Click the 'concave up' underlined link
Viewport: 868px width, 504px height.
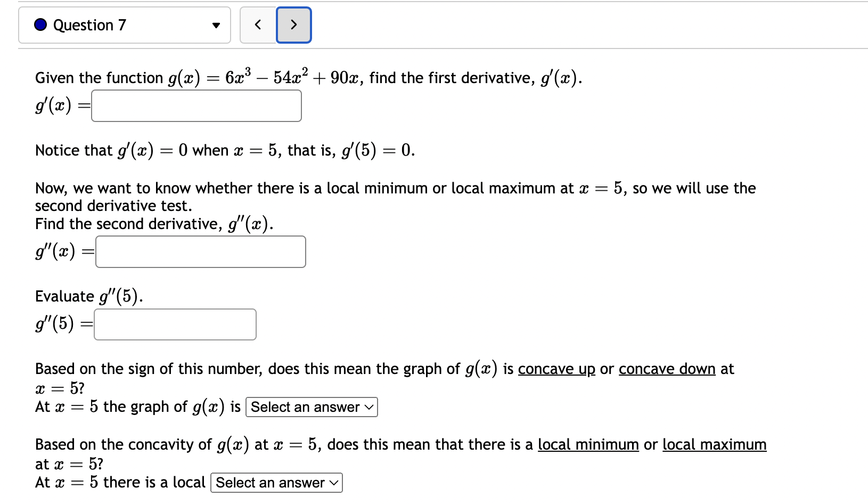coord(556,369)
